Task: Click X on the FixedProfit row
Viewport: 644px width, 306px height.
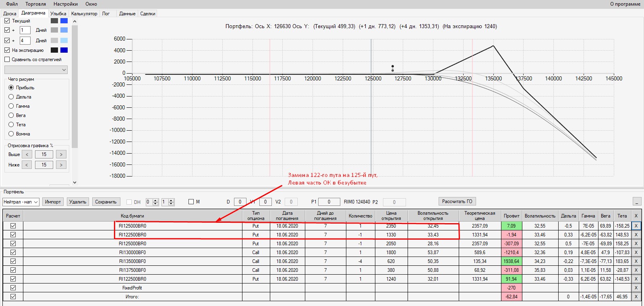Action: coord(636,288)
